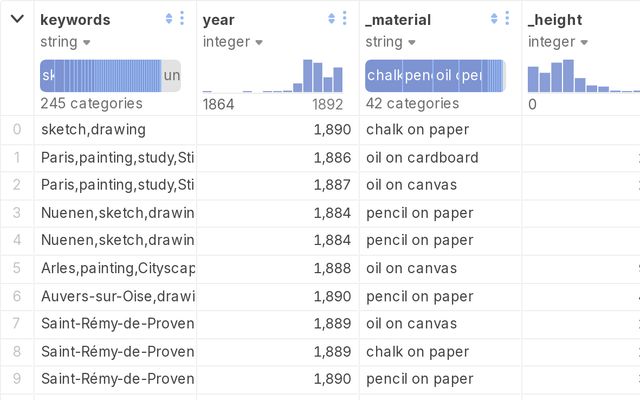
Task: Change _height integer type dropdown
Action: tap(557, 42)
